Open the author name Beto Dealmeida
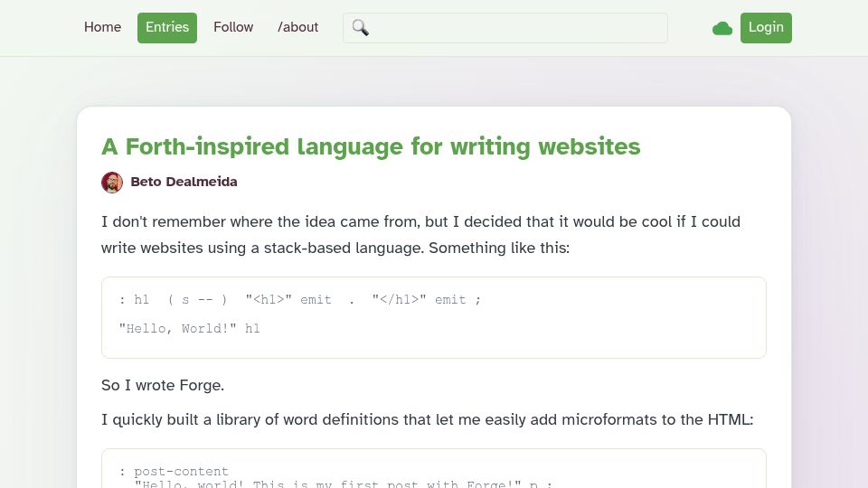The width and height of the screenshot is (868, 488). (x=184, y=182)
